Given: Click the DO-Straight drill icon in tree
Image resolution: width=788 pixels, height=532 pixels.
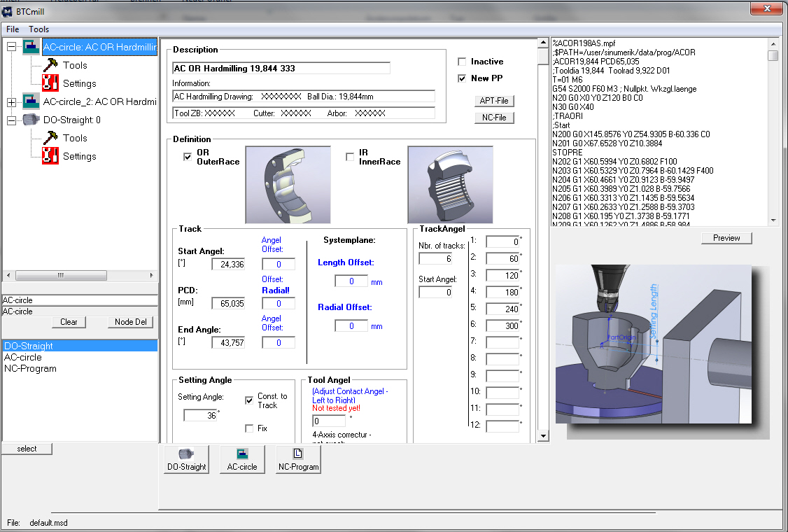Looking at the screenshot, I should point(31,120).
